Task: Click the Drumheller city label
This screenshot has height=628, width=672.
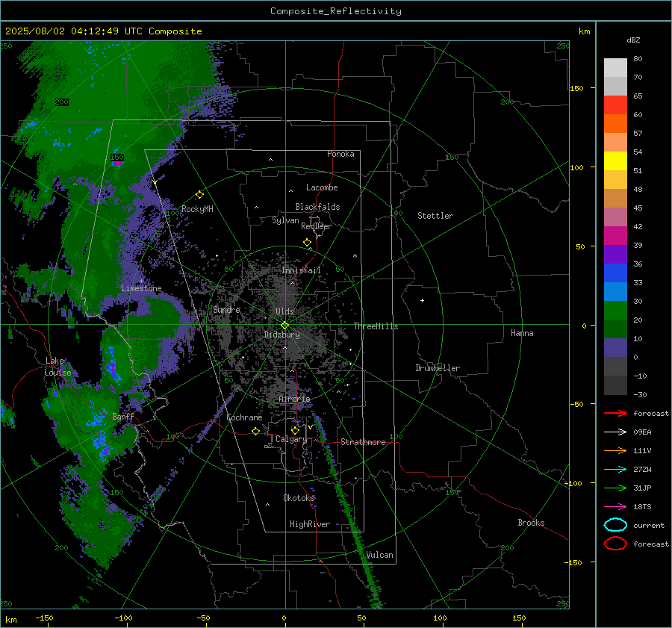Action: point(438,368)
